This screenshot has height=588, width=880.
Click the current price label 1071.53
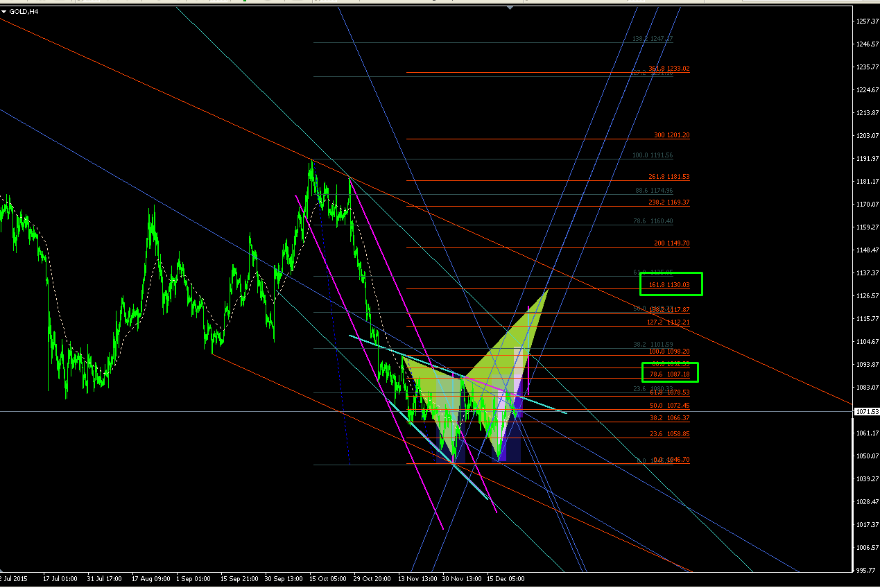pyautogui.click(x=868, y=412)
